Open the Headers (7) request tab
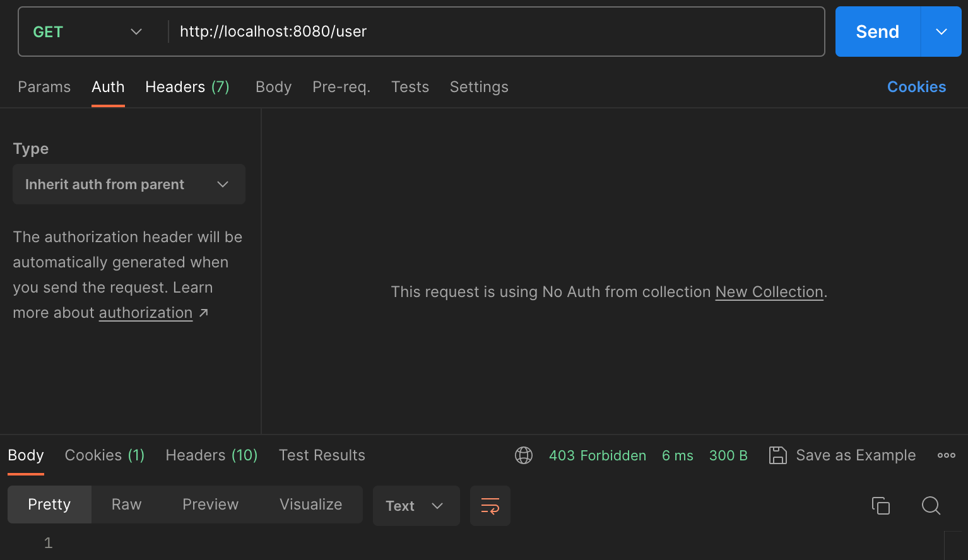The width and height of the screenshot is (968, 560). point(187,87)
